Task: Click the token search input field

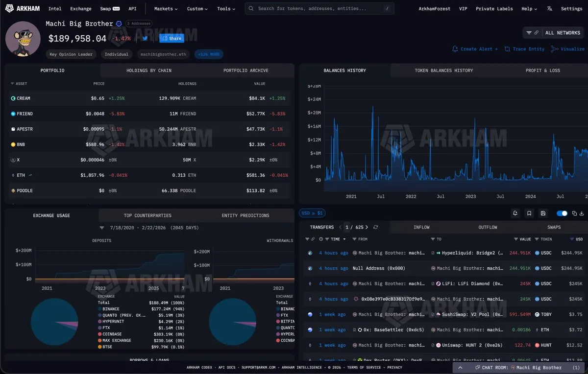Action: tap(318, 9)
